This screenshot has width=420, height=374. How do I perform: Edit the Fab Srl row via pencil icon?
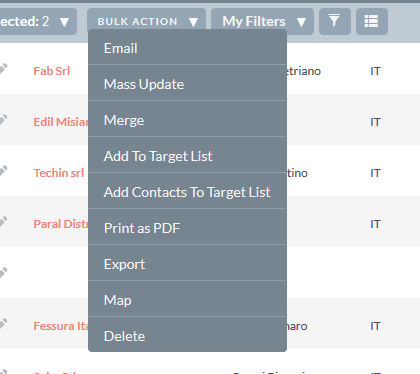[x=3, y=69]
